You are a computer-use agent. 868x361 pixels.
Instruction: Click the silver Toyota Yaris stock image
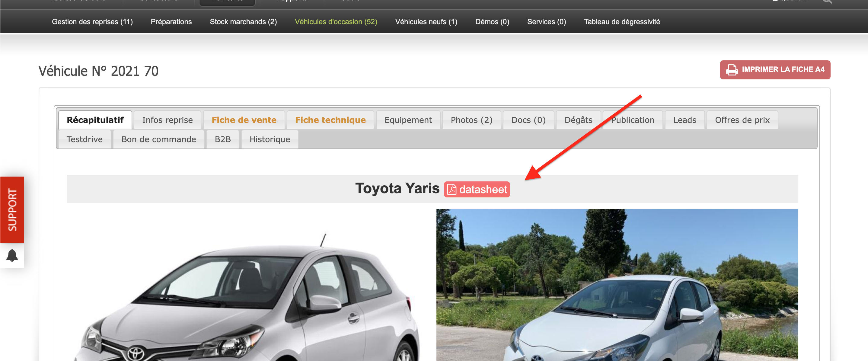pyautogui.click(x=248, y=297)
